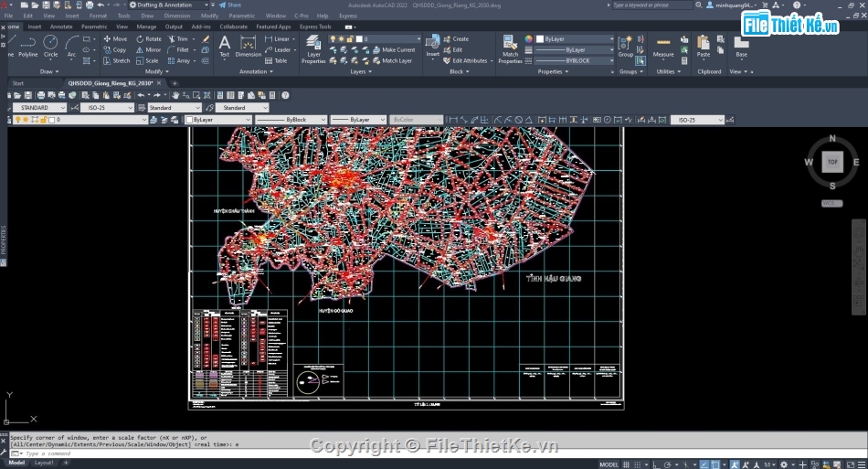Open the Dimension menu
This screenshot has width=868, height=469.
coord(176,16)
